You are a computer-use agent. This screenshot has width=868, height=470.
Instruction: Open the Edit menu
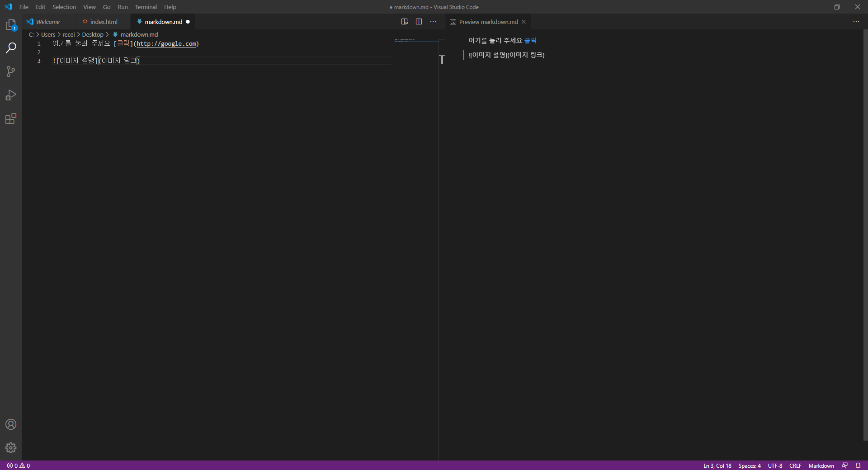(x=40, y=7)
